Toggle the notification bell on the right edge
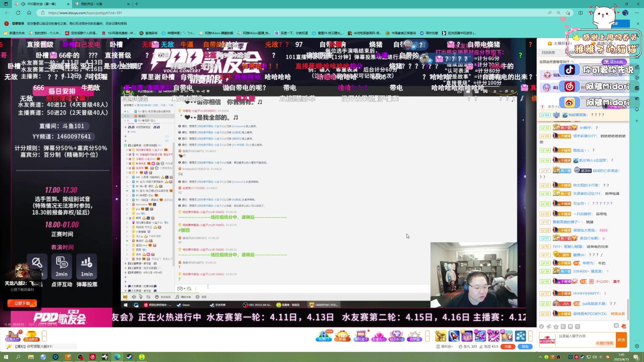The image size is (644, 362). coord(637,109)
